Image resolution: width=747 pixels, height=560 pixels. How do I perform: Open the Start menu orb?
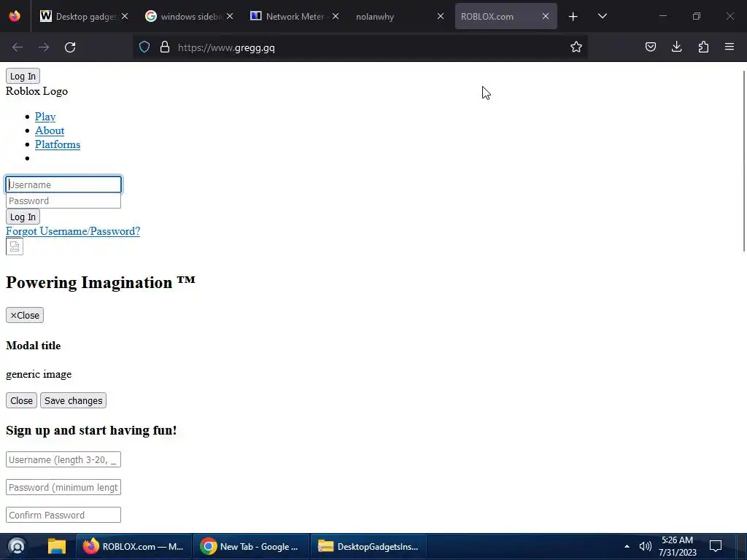(17, 546)
